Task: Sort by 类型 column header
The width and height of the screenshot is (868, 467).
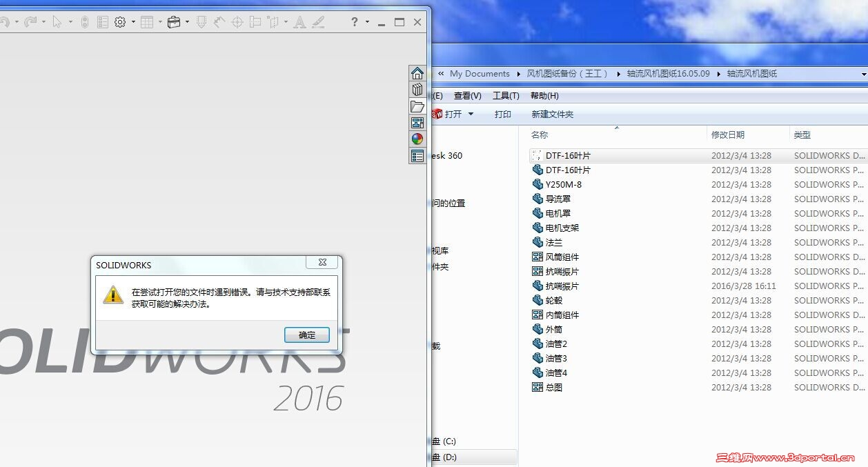Action: (802, 135)
